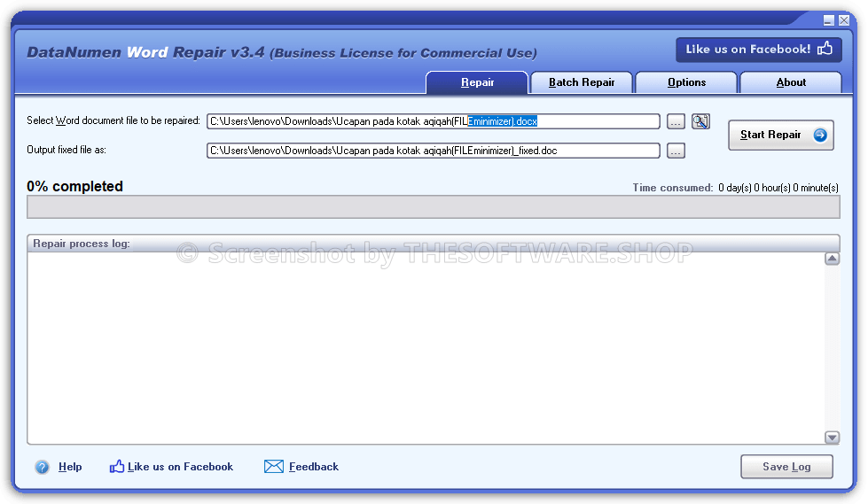Browse for the output fixed file location
This screenshot has width=868, height=504.
(x=676, y=151)
